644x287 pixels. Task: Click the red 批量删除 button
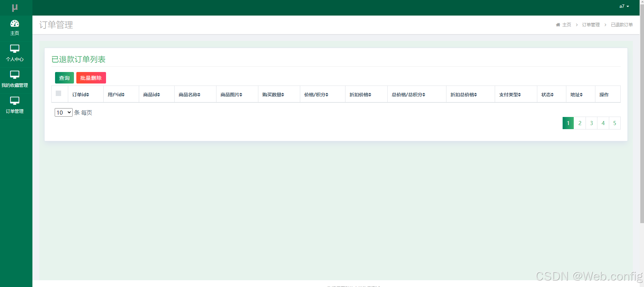pyautogui.click(x=91, y=78)
